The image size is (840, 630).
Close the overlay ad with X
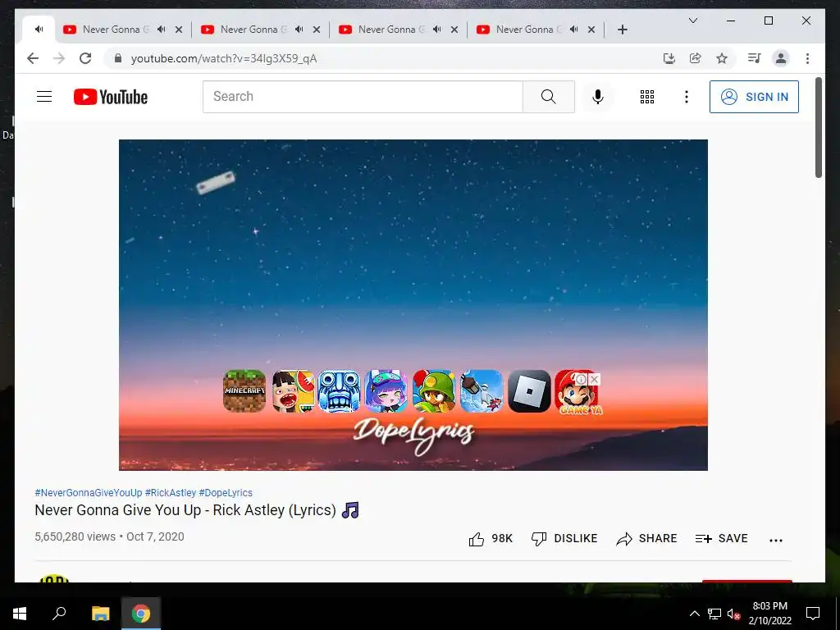pos(594,379)
